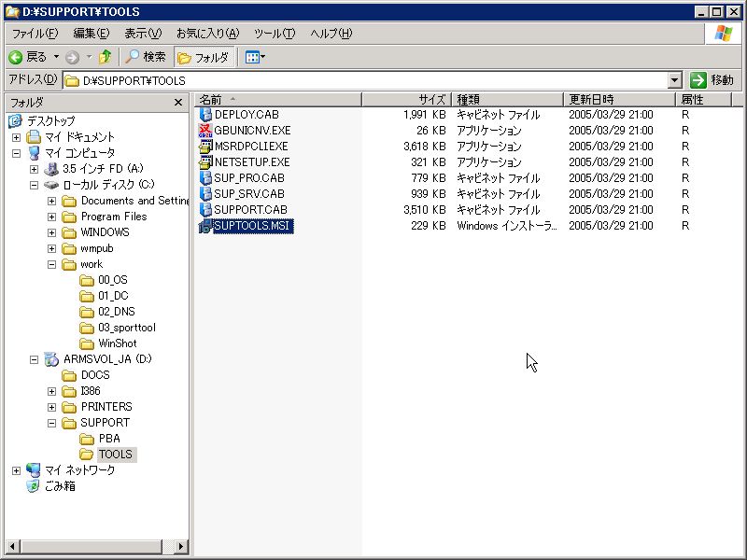747x560 pixels.
Task: Expand the Documents and Settings node
Action: pyautogui.click(x=51, y=201)
